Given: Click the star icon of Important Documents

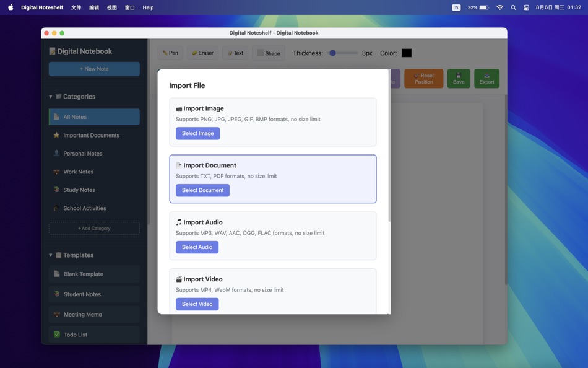Looking at the screenshot, I should click(56, 135).
